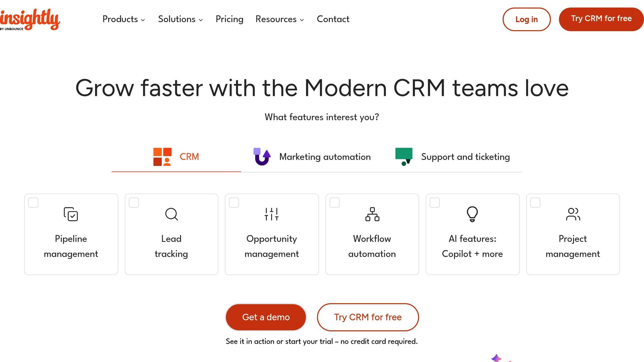Click the AI features lightbulb icon
The image size is (644, 362).
tap(472, 214)
